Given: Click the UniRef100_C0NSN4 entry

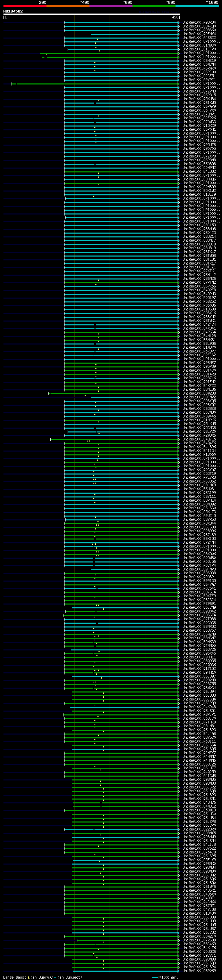Looking at the screenshot, I should [199, 64].
